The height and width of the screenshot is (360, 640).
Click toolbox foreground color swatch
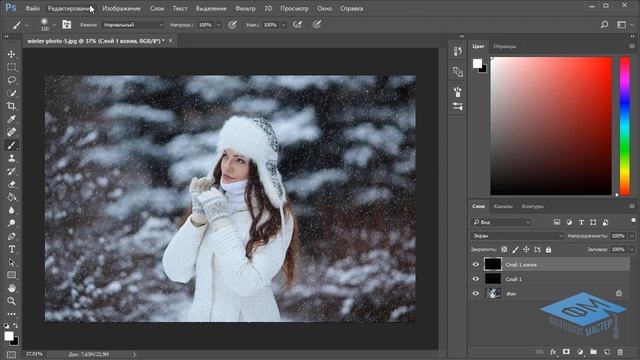pos(9,336)
